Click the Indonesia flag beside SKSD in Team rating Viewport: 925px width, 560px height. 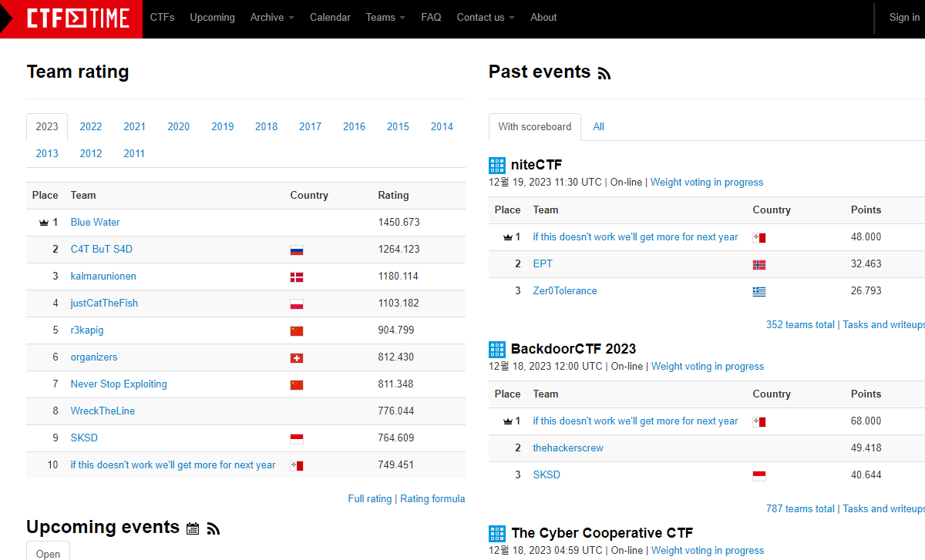pyautogui.click(x=297, y=439)
